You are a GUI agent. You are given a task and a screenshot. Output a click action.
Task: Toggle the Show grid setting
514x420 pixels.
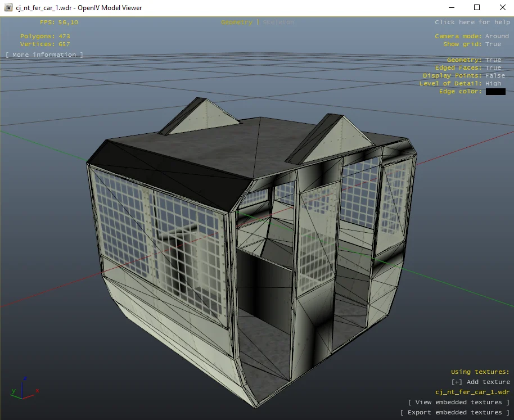pos(493,44)
